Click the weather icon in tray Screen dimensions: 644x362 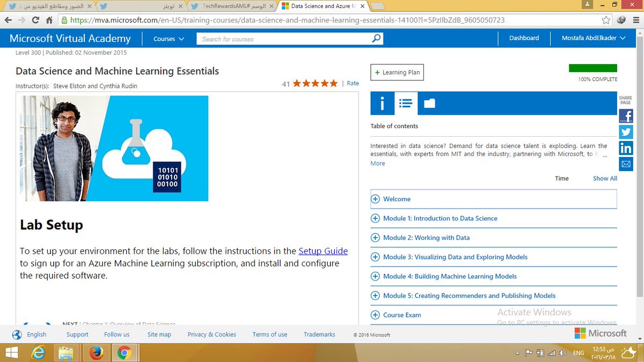pyautogui.click(x=627, y=352)
